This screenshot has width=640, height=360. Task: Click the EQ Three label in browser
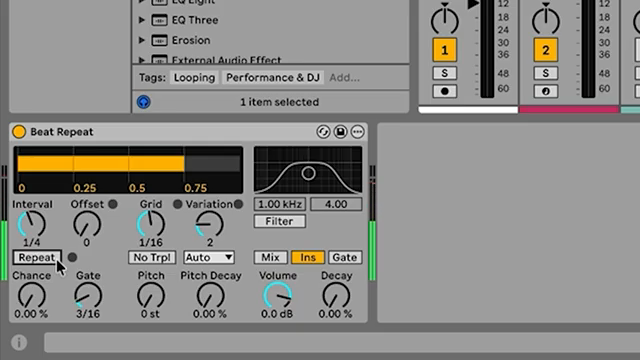click(x=195, y=20)
